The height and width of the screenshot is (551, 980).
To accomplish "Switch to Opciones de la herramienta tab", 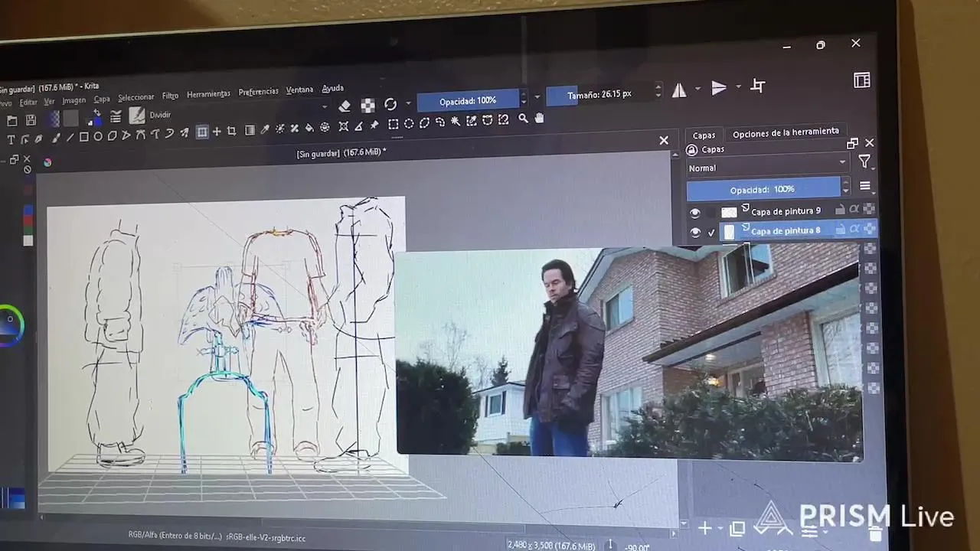I will click(x=786, y=132).
